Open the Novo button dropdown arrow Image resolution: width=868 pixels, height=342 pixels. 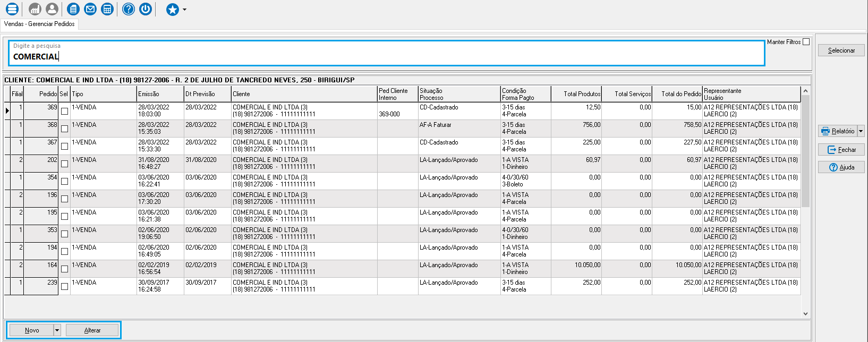coord(57,330)
